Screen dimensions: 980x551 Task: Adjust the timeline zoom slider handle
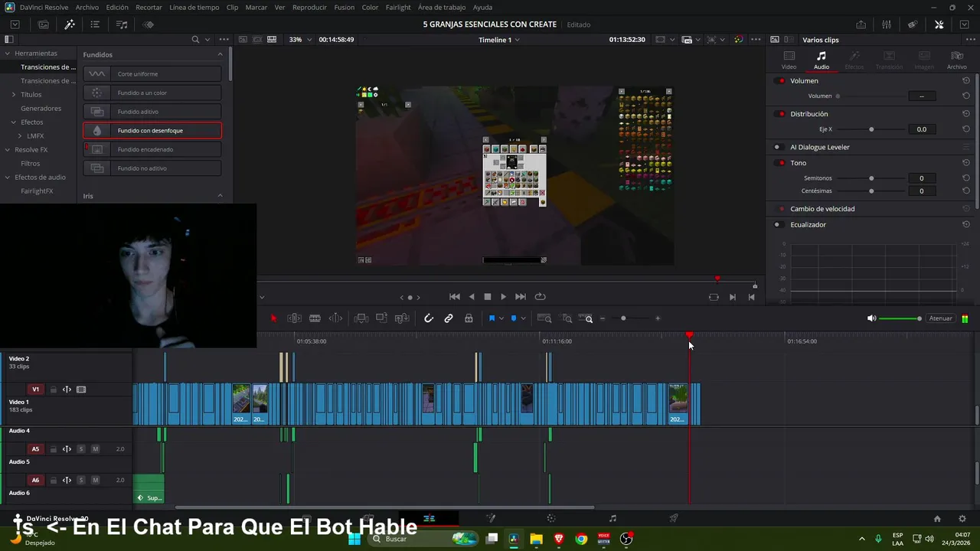tap(623, 318)
